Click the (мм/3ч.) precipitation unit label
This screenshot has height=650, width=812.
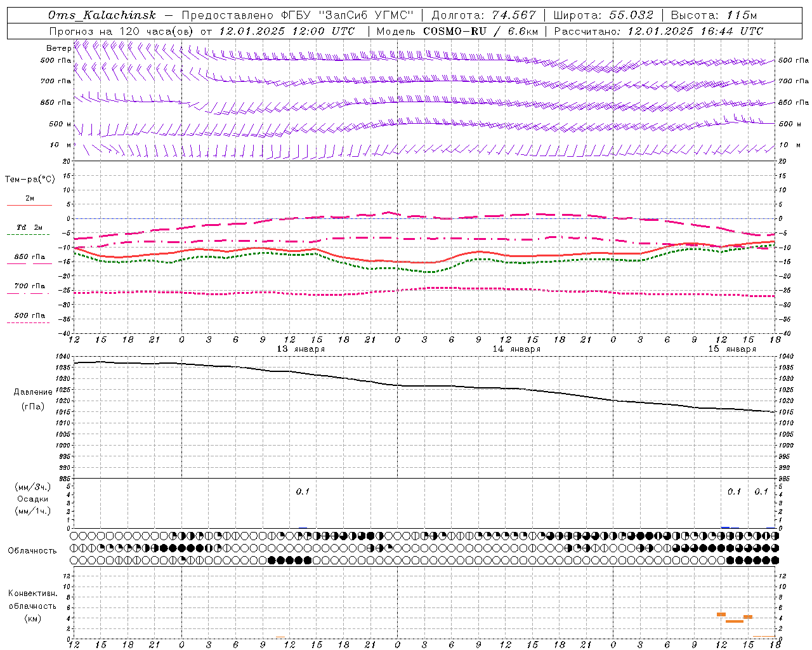pos(33,487)
